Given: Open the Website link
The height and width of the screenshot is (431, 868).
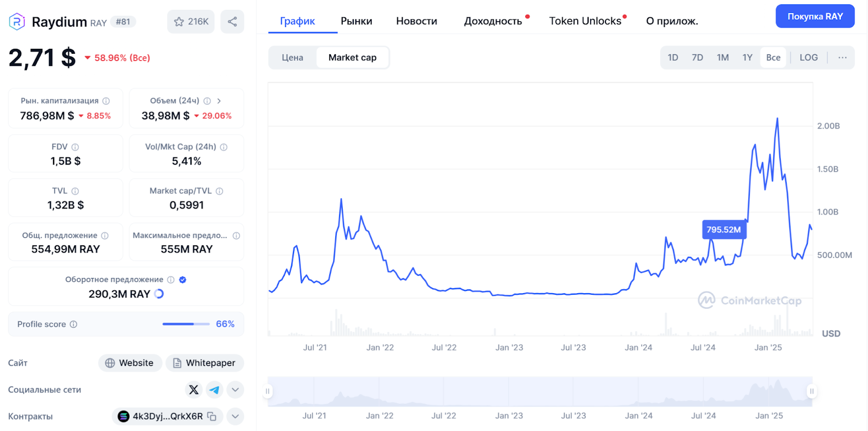Looking at the screenshot, I should [x=130, y=363].
